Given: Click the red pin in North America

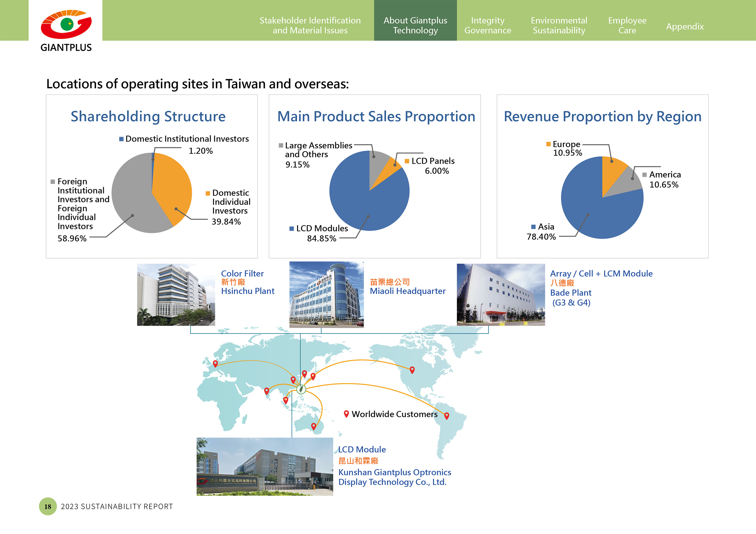Looking at the screenshot, I should coord(412,370).
